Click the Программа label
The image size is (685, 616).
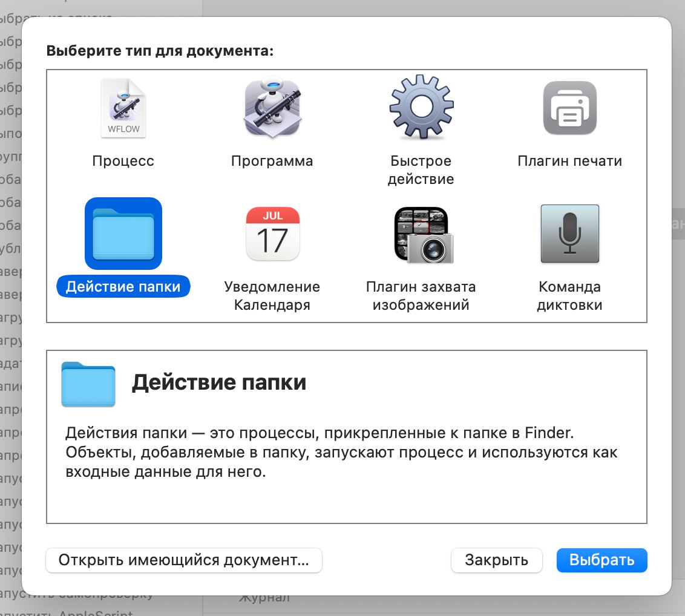(x=272, y=161)
